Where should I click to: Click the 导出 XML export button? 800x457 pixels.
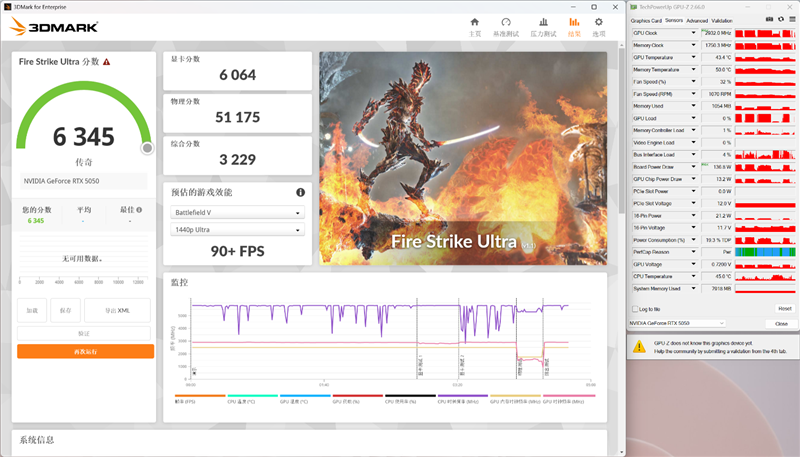pyautogui.click(x=117, y=311)
